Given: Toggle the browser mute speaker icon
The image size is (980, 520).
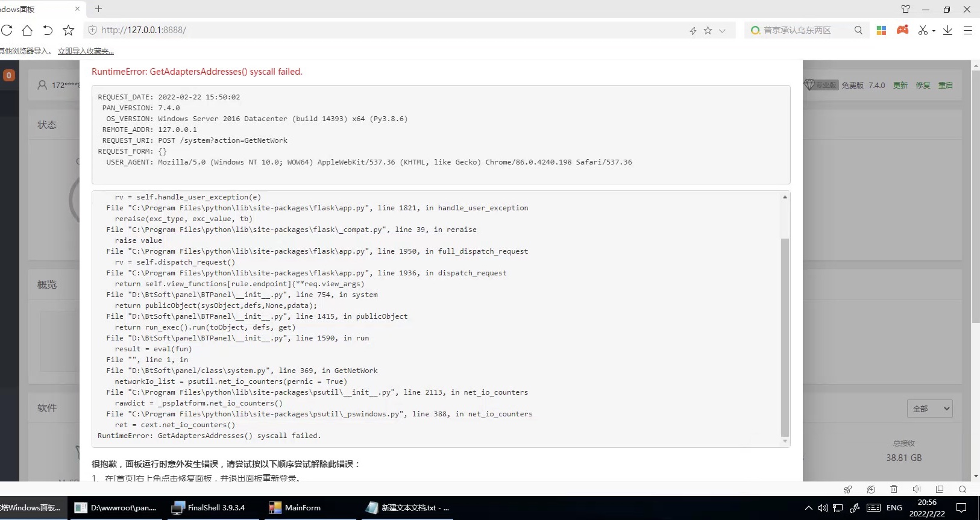Looking at the screenshot, I should click(x=917, y=489).
